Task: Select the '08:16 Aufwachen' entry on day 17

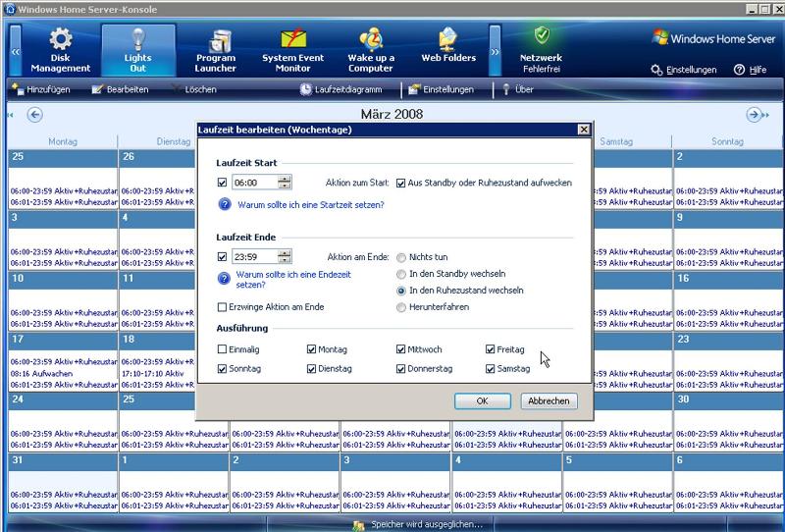Action: 41,373
